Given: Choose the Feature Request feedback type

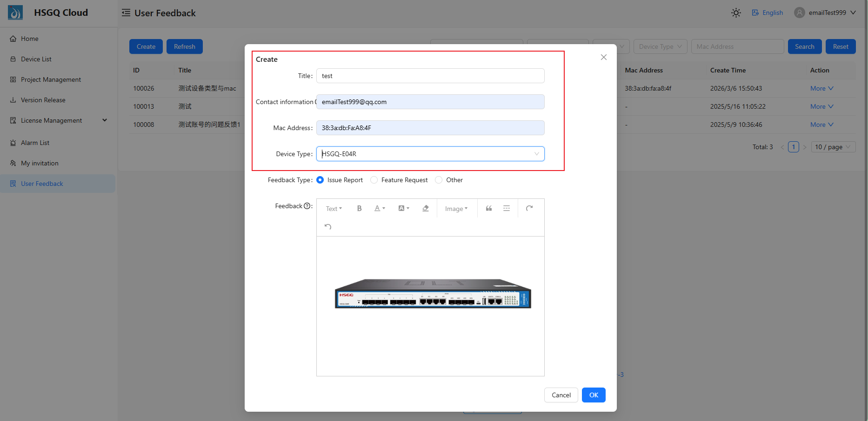Looking at the screenshot, I should tap(374, 180).
